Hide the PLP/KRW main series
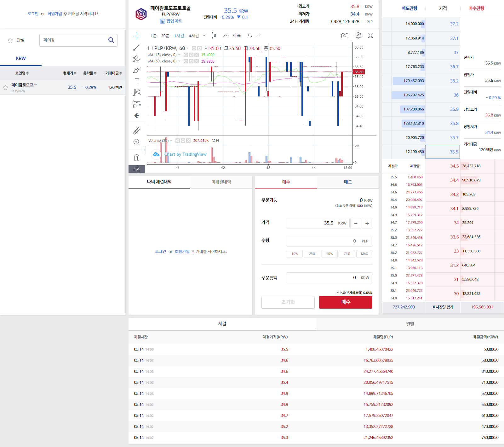 [x=194, y=48]
